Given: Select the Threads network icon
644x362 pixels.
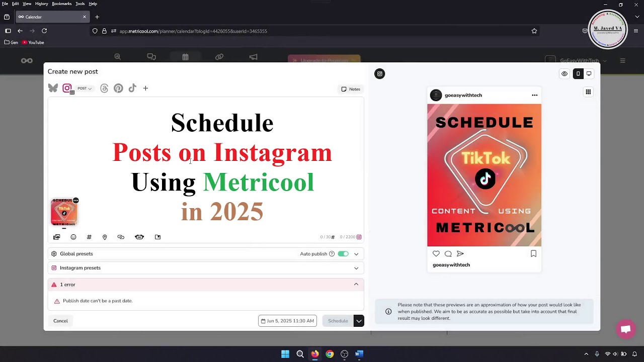Looking at the screenshot, I should point(104,88).
